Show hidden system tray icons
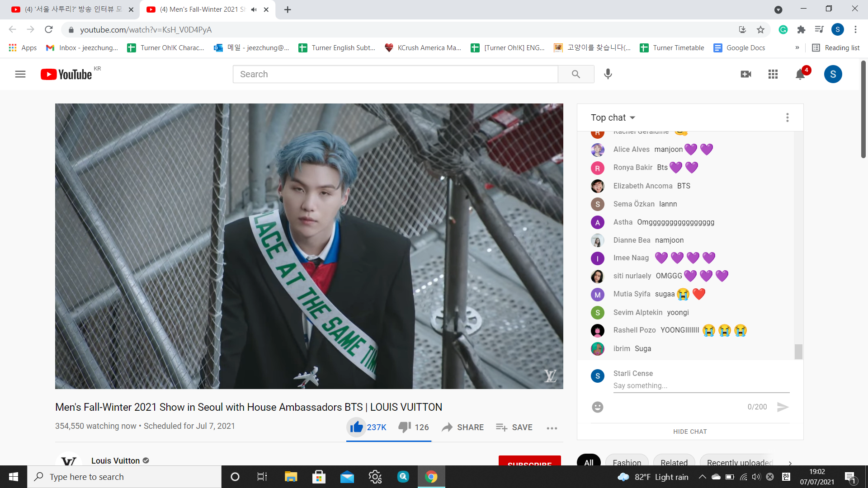Image resolution: width=868 pixels, height=488 pixels. [702, 477]
